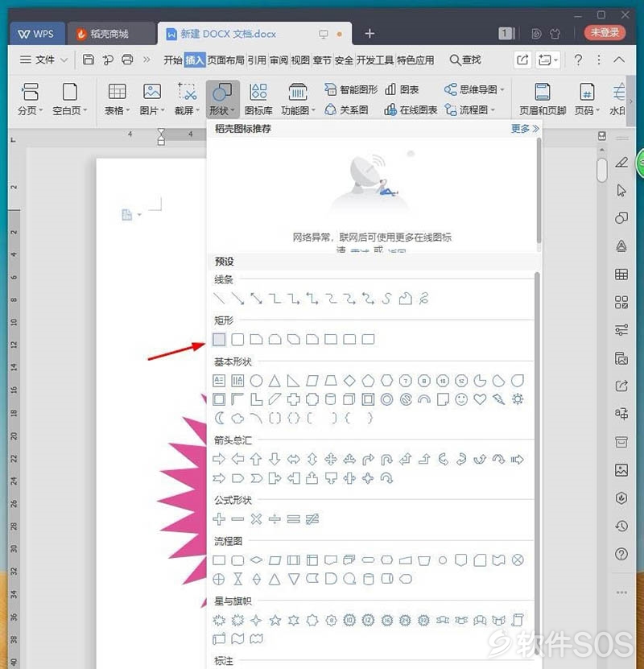Image resolution: width=644 pixels, height=669 pixels.
Task: Click the print icon in quick toolbar
Action: pos(127,60)
